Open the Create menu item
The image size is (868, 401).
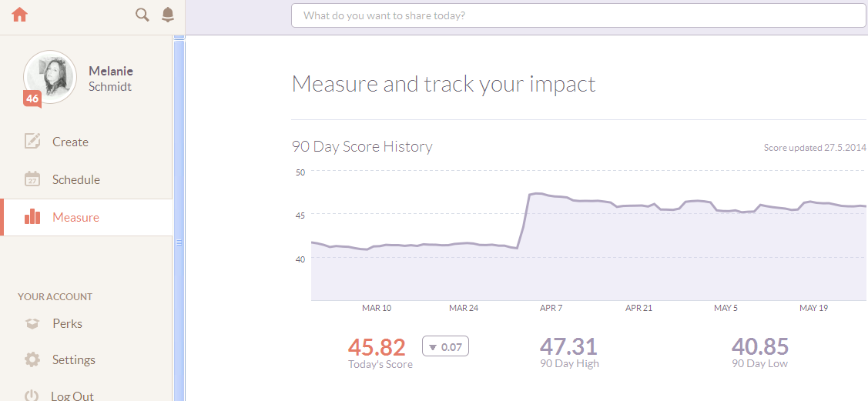[x=70, y=142]
